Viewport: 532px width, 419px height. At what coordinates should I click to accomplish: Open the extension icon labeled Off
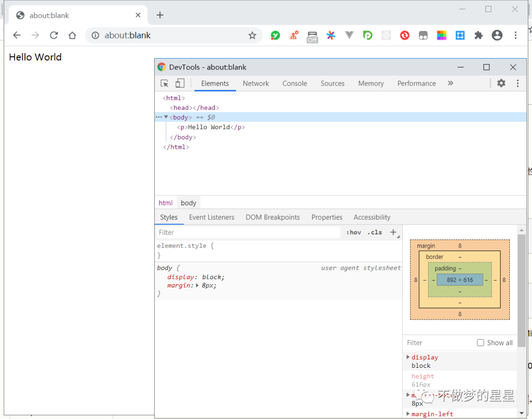point(312,37)
